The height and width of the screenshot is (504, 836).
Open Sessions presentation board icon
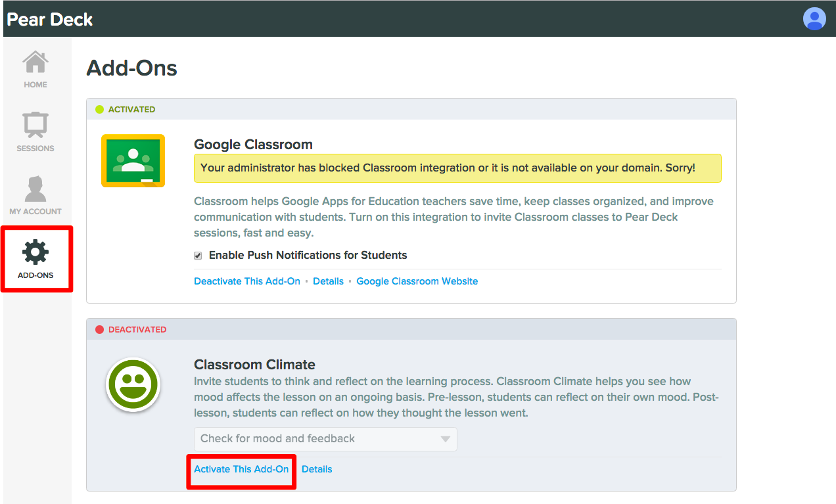click(35, 126)
